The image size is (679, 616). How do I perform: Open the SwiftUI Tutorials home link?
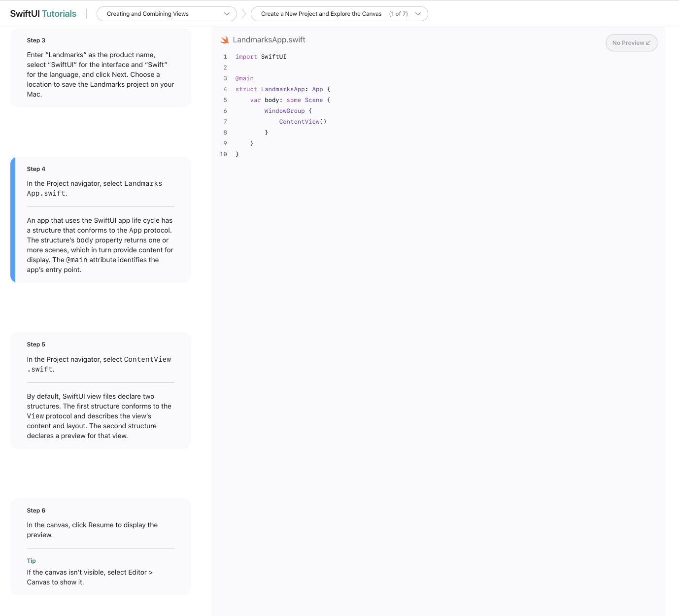[x=43, y=14]
